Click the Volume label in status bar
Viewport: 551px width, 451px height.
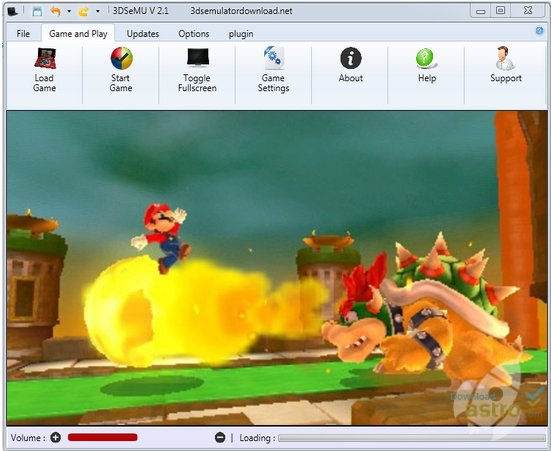[x=28, y=438]
